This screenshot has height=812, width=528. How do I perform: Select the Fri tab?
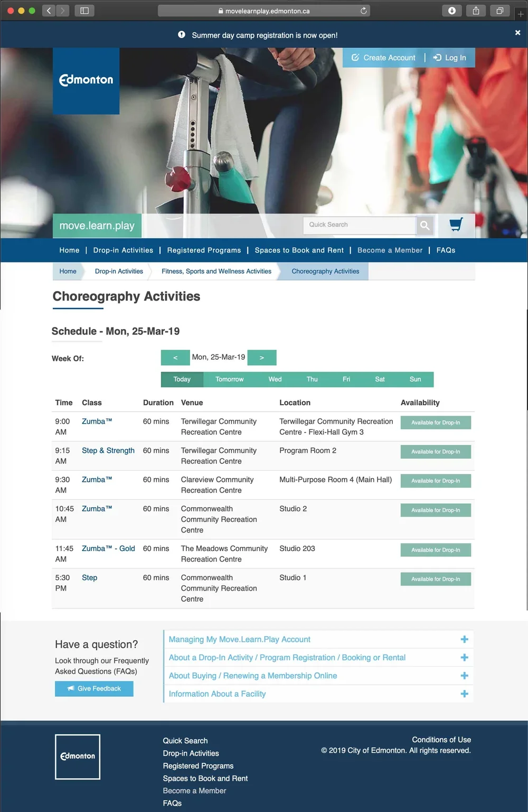346,379
